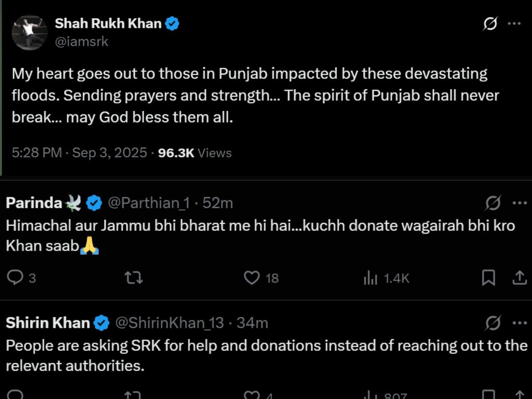This screenshot has width=532, height=399.
Task: Open Shah Rukh Khan's profile picture
Action: (x=30, y=32)
